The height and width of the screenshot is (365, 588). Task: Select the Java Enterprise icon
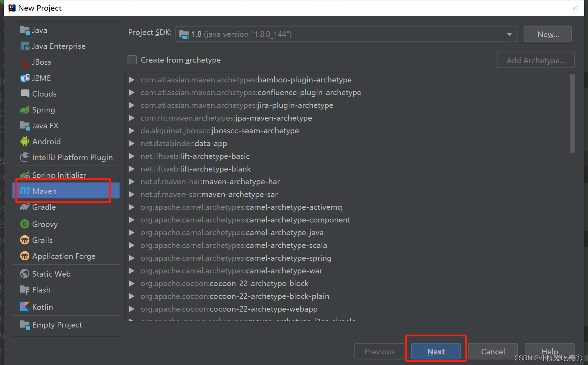(x=25, y=46)
